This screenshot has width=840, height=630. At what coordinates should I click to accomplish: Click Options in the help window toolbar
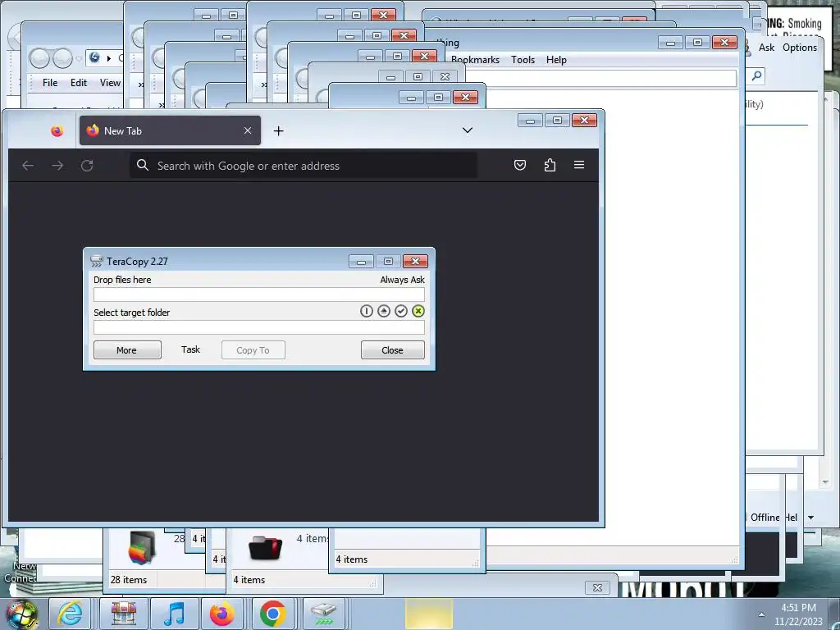799,47
